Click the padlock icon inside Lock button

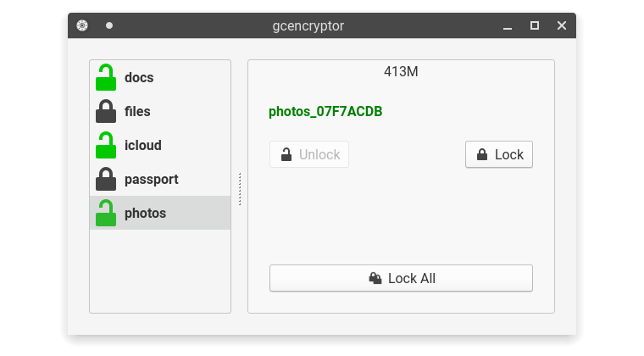pyautogui.click(x=482, y=154)
